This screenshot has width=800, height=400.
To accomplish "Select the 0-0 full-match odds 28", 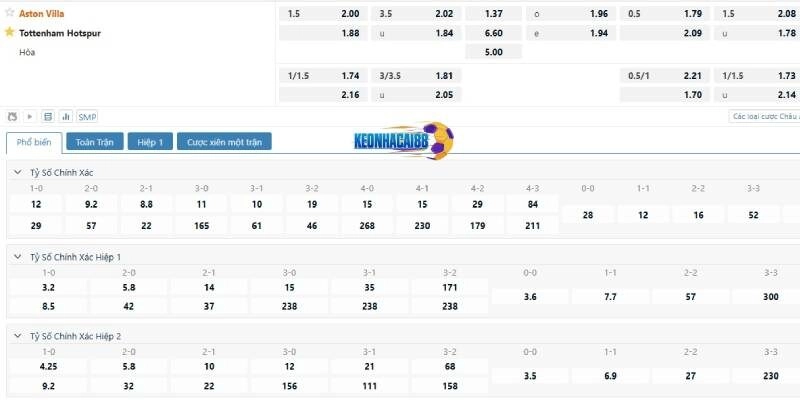I will click(587, 215).
